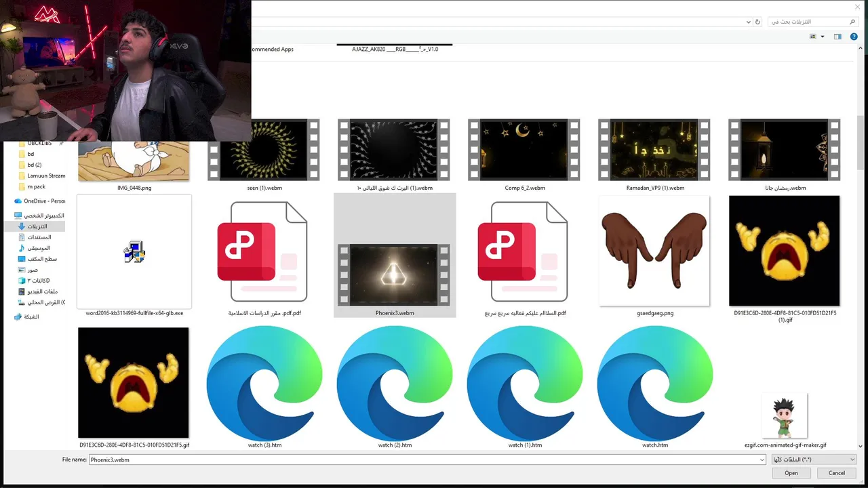Image resolution: width=868 pixels, height=488 pixels.
Task: Select the السلام عليكم فعاليه سريع PDF icon
Action: [x=524, y=251]
